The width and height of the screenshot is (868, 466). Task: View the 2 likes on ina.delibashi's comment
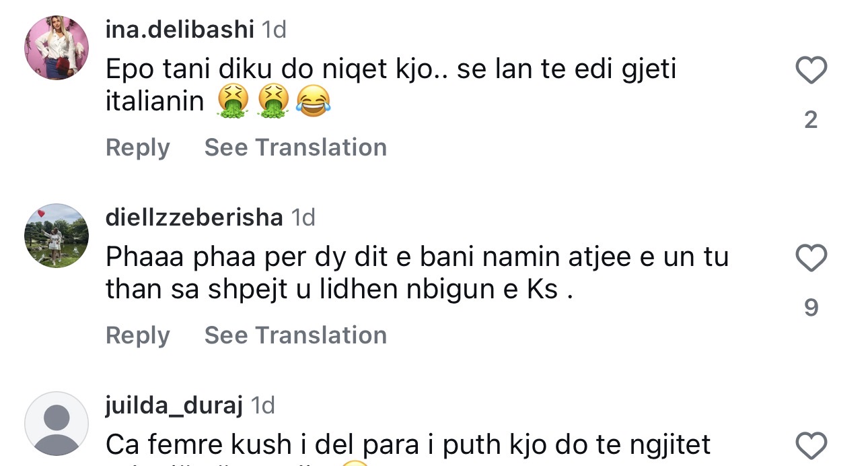(811, 120)
